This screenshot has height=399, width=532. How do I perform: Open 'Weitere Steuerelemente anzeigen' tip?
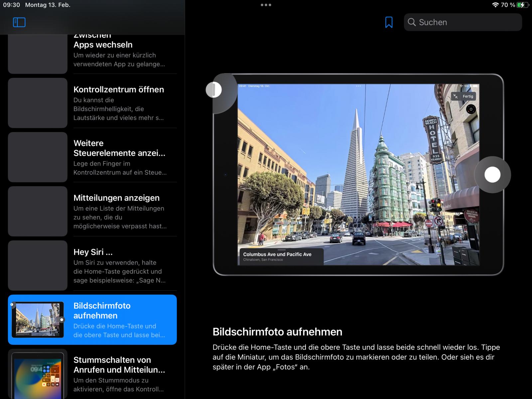pyautogui.click(x=92, y=157)
